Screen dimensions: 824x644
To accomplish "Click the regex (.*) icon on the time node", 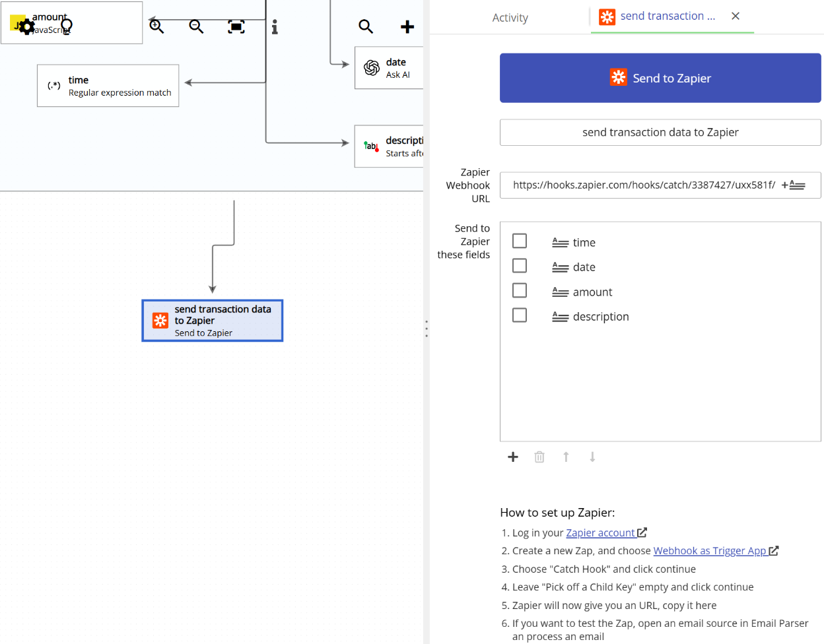I will click(53, 84).
